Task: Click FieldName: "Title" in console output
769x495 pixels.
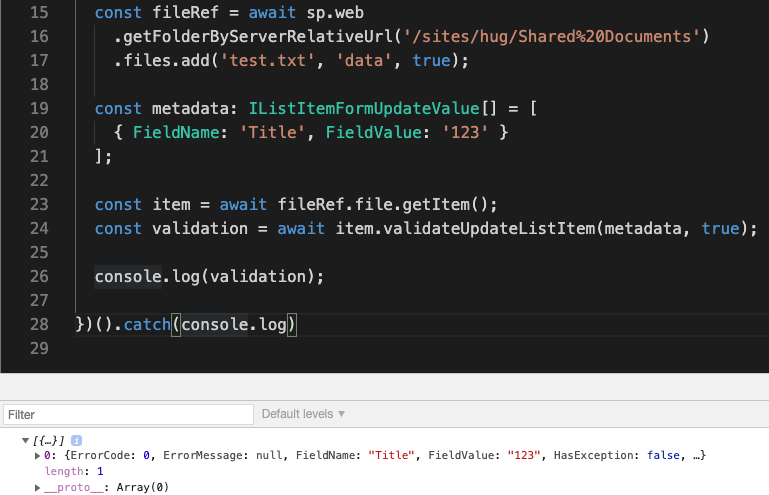Action: [x=355, y=456]
